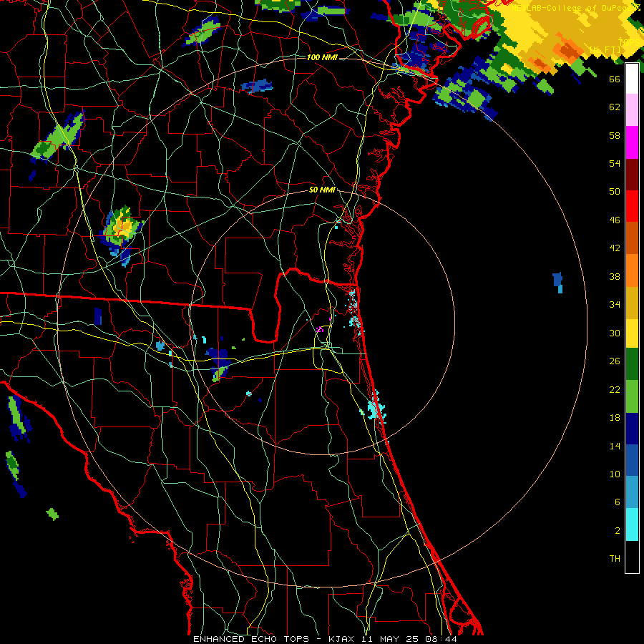Click the green and blue echo streak in the northwest

tap(57, 137)
